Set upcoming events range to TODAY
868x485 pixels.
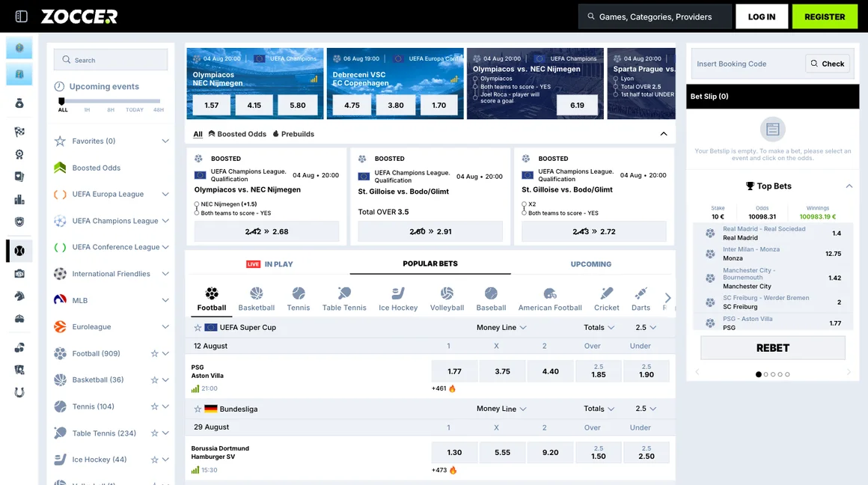pyautogui.click(x=135, y=109)
